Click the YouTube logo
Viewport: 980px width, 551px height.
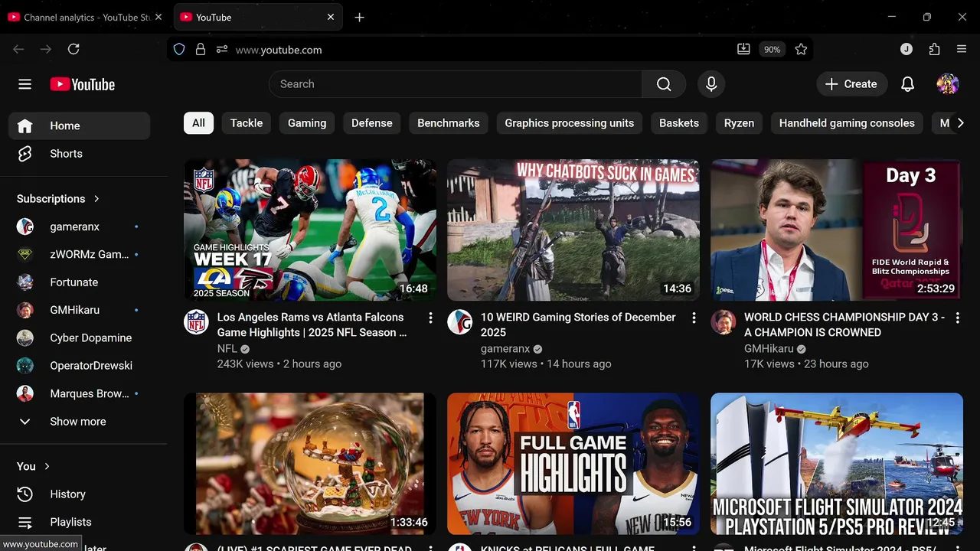[83, 84]
